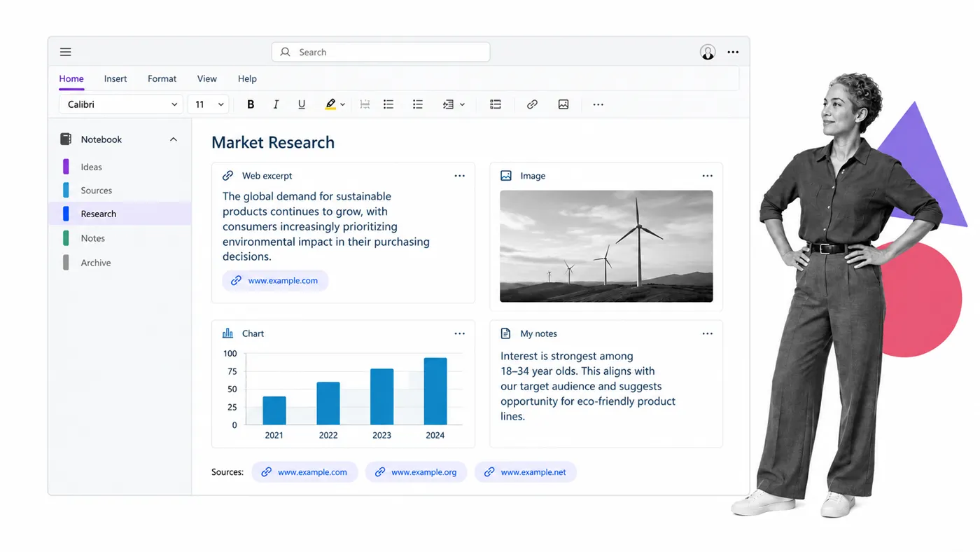Select the Research section in the sidebar
Viewport: 980px width, 552px height.
coord(120,214)
